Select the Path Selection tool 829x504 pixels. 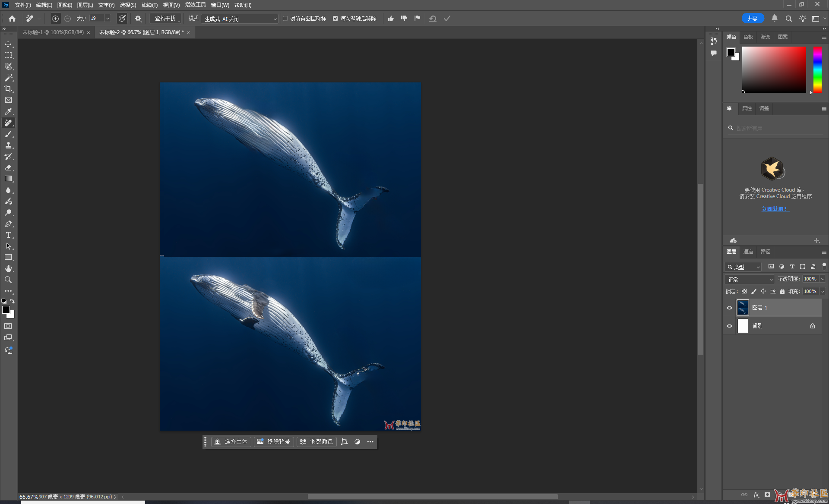click(8, 246)
